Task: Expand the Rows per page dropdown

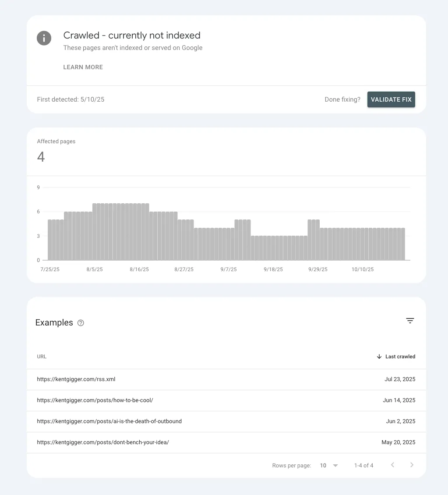Action: click(x=329, y=465)
